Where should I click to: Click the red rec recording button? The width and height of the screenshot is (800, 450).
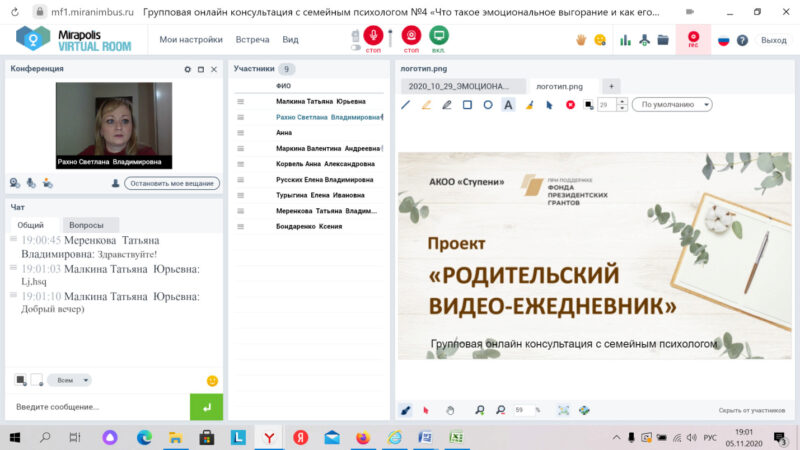click(693, 39)
